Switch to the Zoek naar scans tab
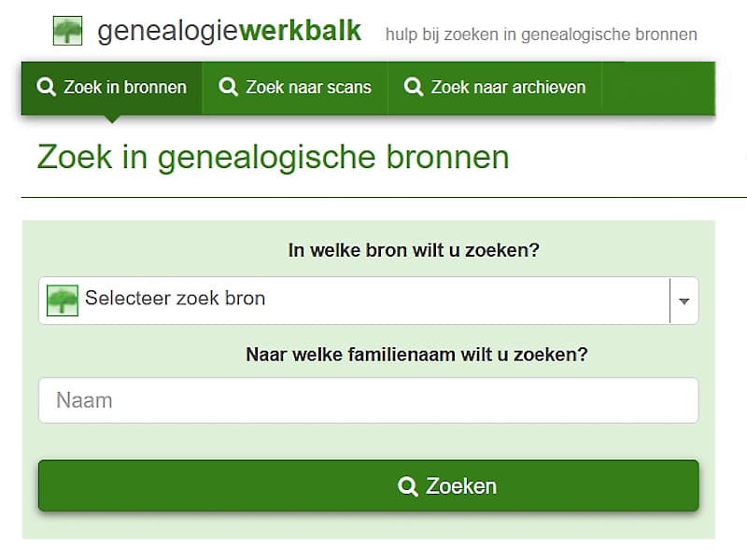 [x=294, y=87]
